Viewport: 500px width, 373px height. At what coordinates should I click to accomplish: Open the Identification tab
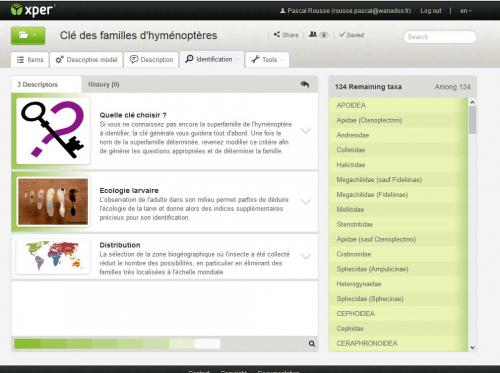click(212, 59)
